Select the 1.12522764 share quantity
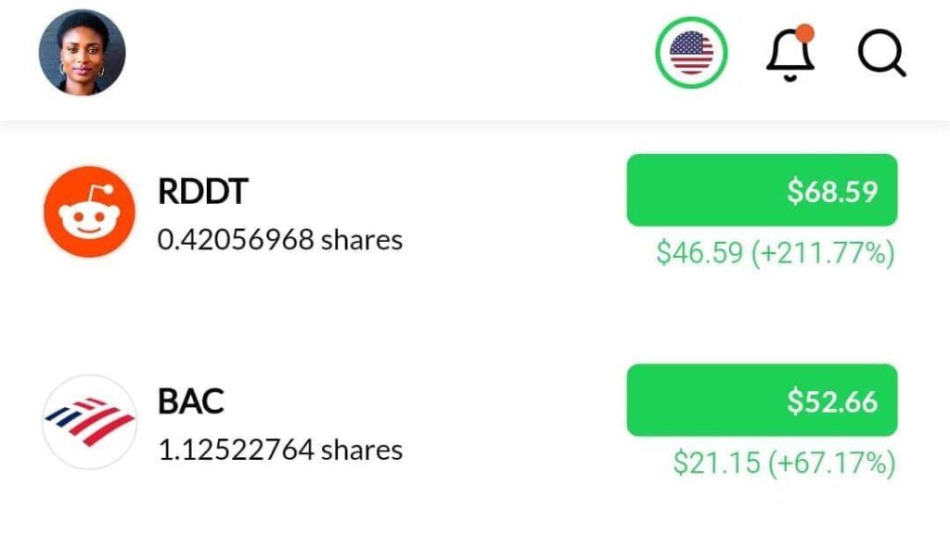 (x=236, y=451)
